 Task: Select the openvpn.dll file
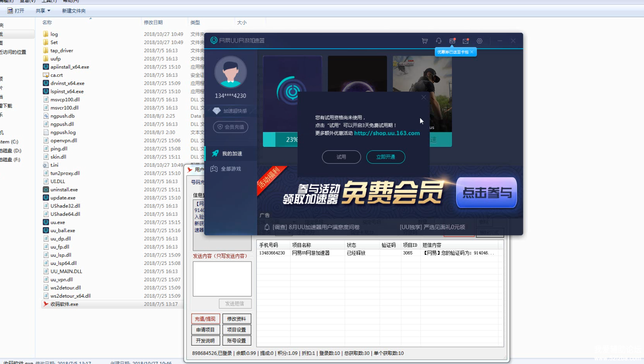[64, 141]
